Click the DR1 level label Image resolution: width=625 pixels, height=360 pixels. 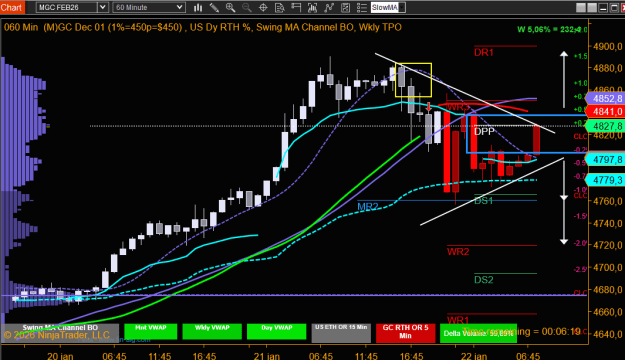[x=484, y=53]
